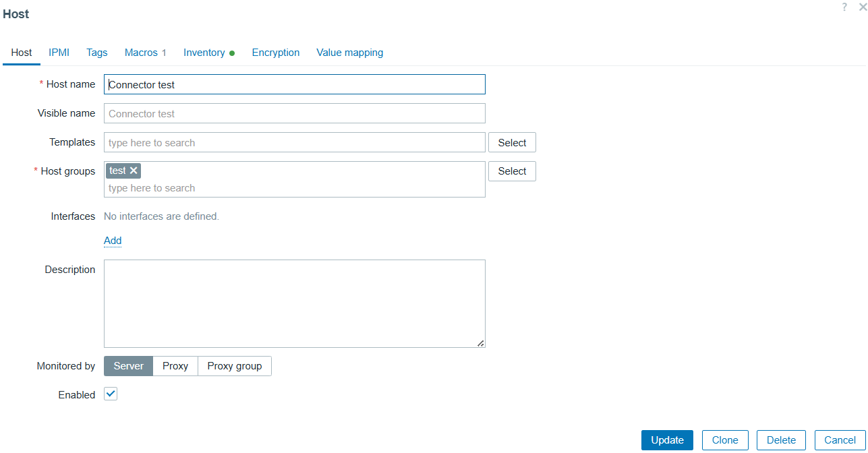This screenshot has height=453, width=868.
Task: Switch to Value mapping tab
Action: 349,53
